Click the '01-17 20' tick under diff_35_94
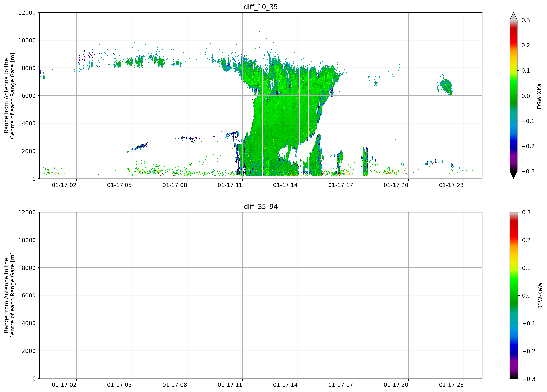547x392 pixels. pyautogui.click(x=396, y=385)
